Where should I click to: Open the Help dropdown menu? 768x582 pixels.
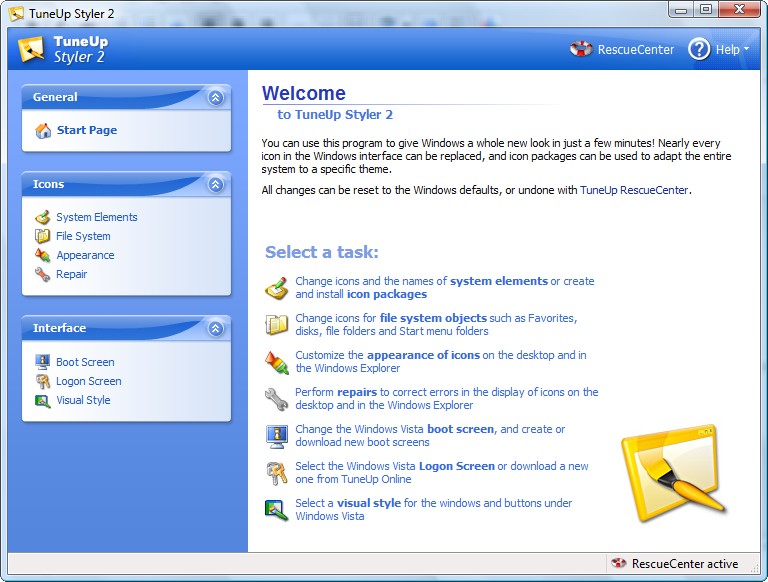click(x=718, y=49)
